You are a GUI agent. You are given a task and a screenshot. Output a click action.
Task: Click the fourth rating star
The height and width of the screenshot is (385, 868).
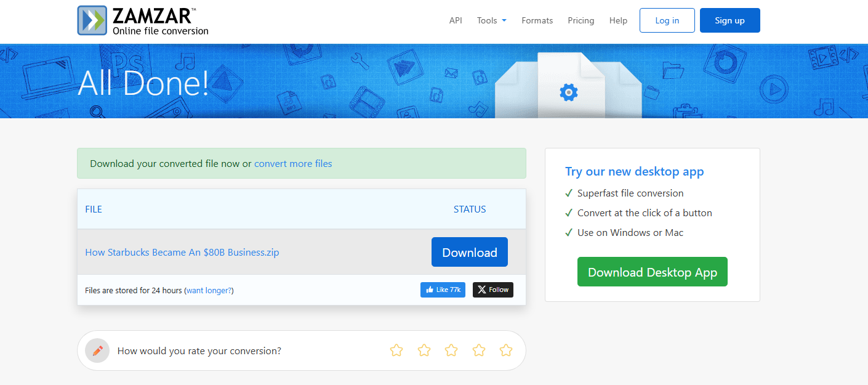click(479, 351)
